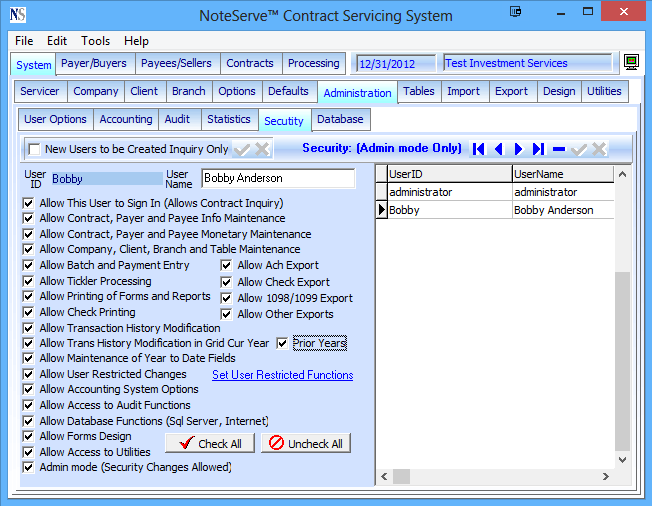The height and width of the screenshot is (506, 652).
Task: Open the File menu
Action: click(24, 41)
